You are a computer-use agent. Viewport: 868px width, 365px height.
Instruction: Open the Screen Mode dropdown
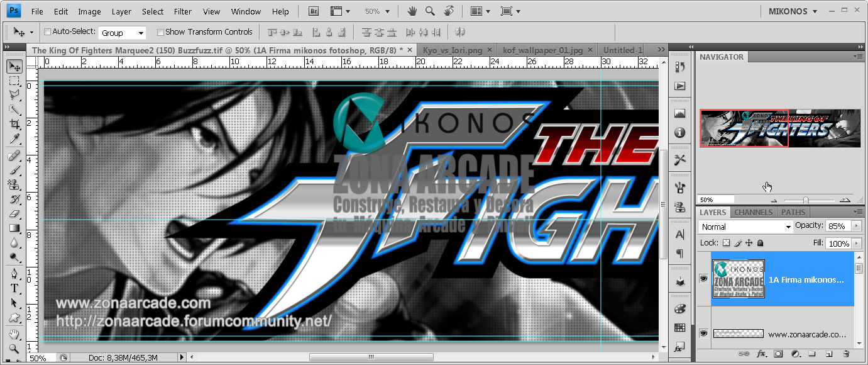510,11
